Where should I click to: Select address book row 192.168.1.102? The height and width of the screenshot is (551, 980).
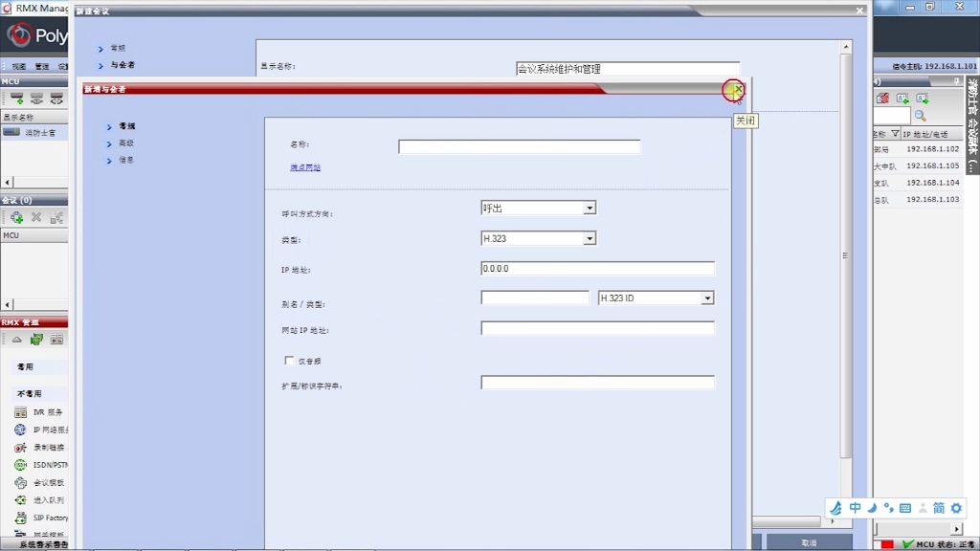click(918, 149)
